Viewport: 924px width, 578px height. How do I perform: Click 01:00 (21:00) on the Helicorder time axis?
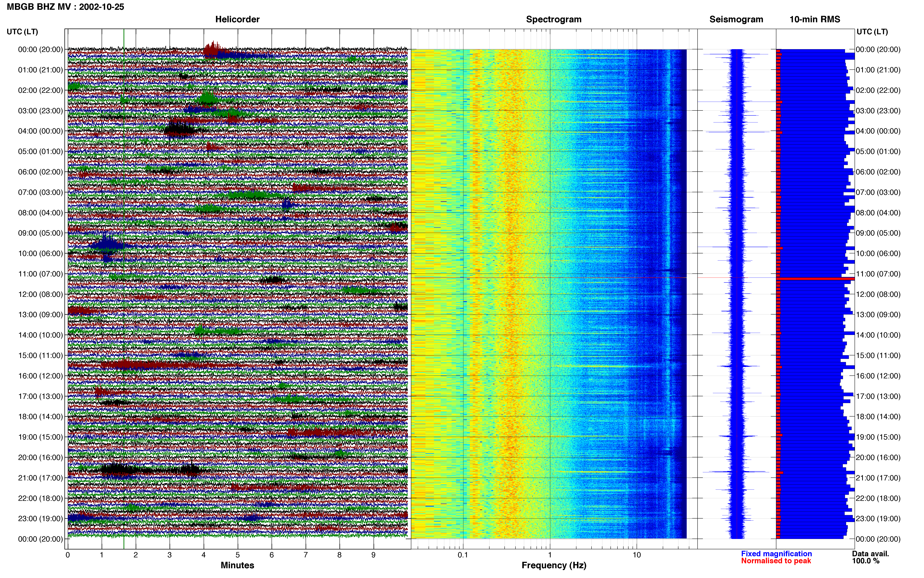pyautogui.click(x=41, y=70)
